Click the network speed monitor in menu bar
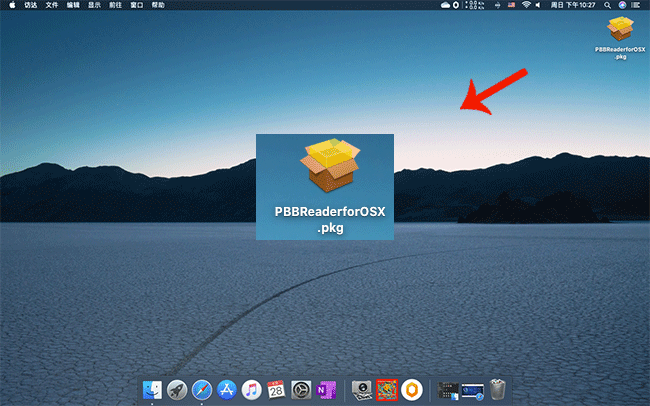This screenshot has width=650, height=406. 475,5
